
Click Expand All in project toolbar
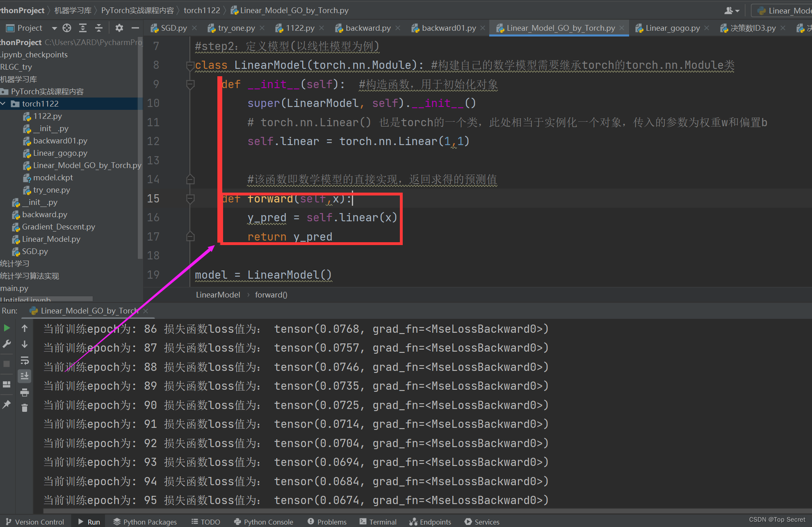[x=83, y=28]
